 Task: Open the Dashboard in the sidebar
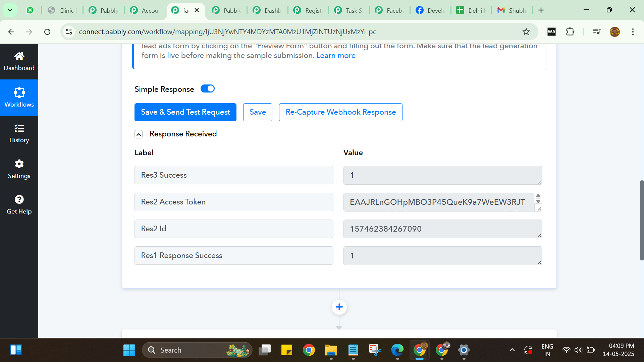click(19, 61)
